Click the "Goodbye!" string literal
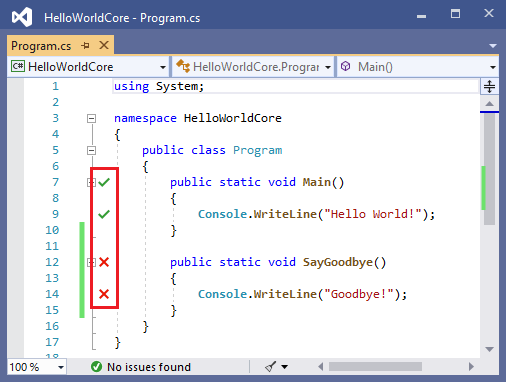 pyautogui.click(x=359, y=294)
